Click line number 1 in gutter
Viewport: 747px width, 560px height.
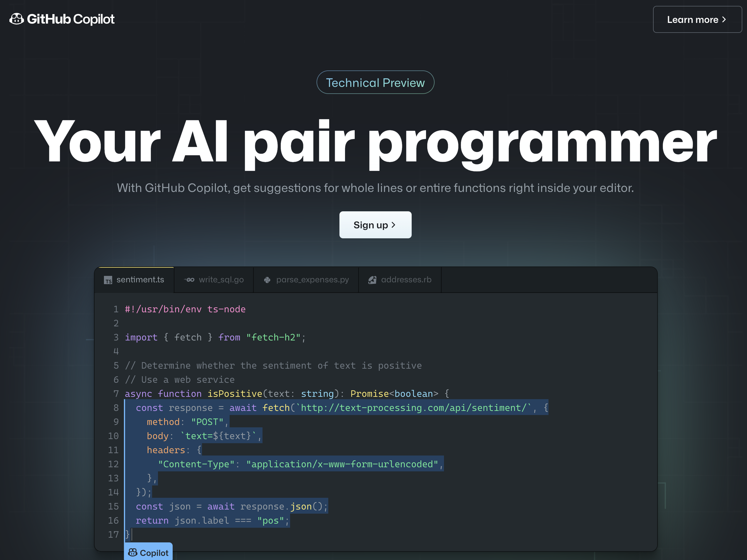tap(116, 309)
